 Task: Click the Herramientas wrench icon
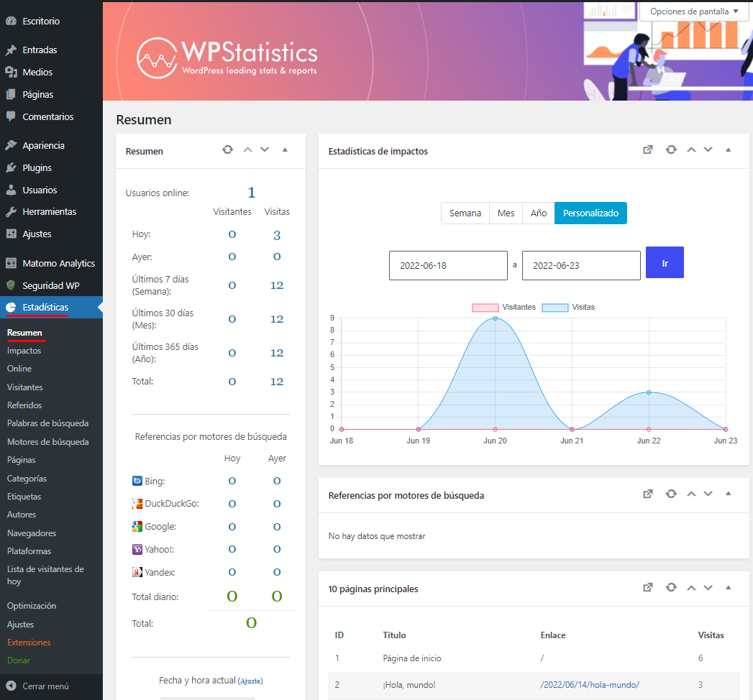[x=11, y=211]
